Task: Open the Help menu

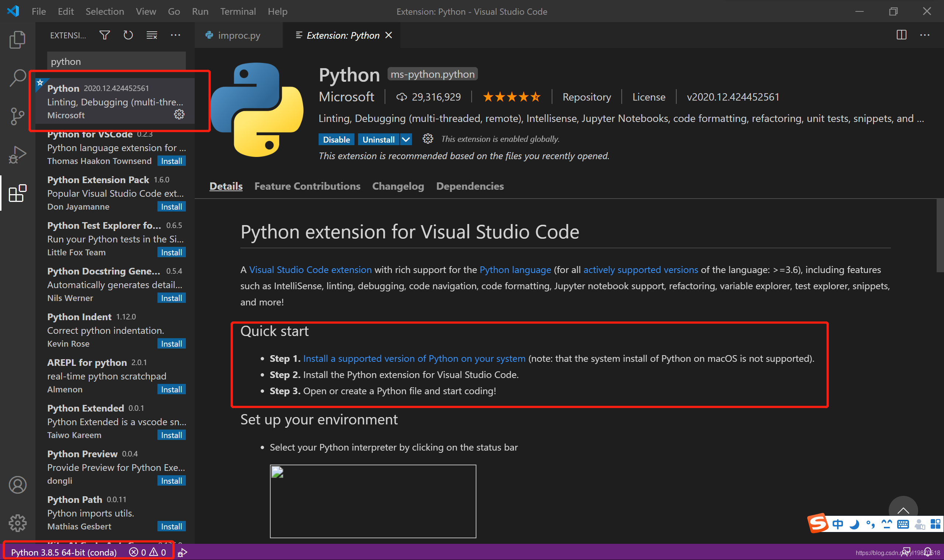Action: pyautogui.click(x=278, y=11)
